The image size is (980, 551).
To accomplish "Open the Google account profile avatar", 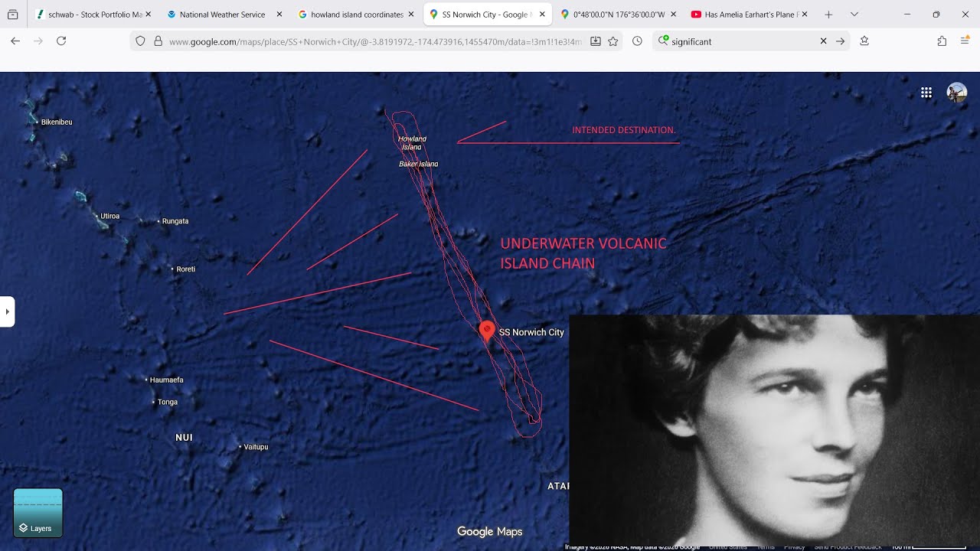I will (957, 93).
